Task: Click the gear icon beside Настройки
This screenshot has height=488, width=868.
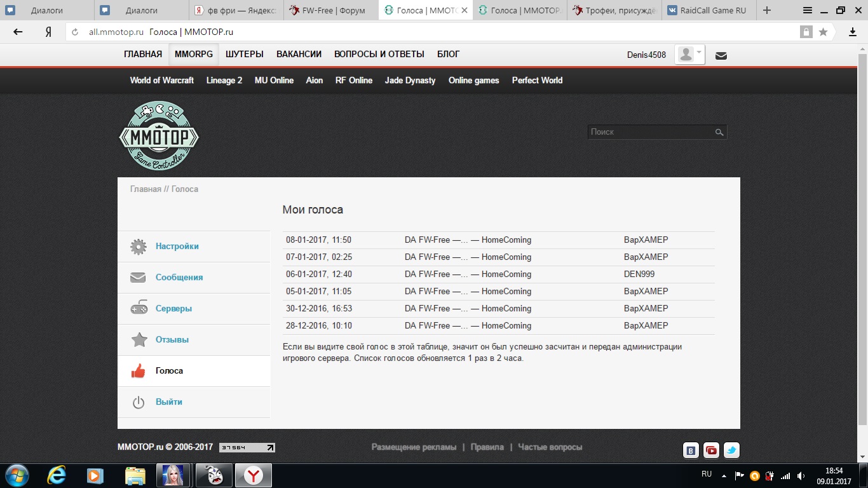Action: [139, 247]
